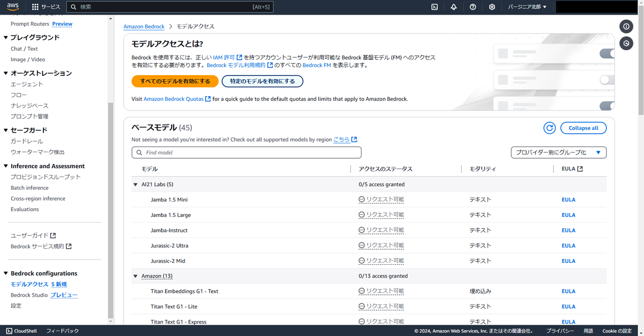
Task: Collapse the セーフガード sidebar section
Action: point(6,130)
